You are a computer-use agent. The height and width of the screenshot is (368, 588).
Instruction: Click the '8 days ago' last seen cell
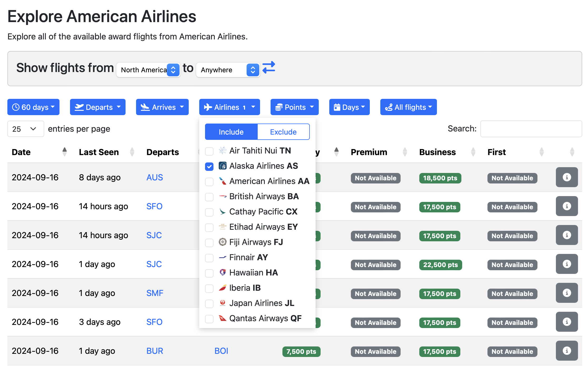pyautogui.click(x=100, y=177)
